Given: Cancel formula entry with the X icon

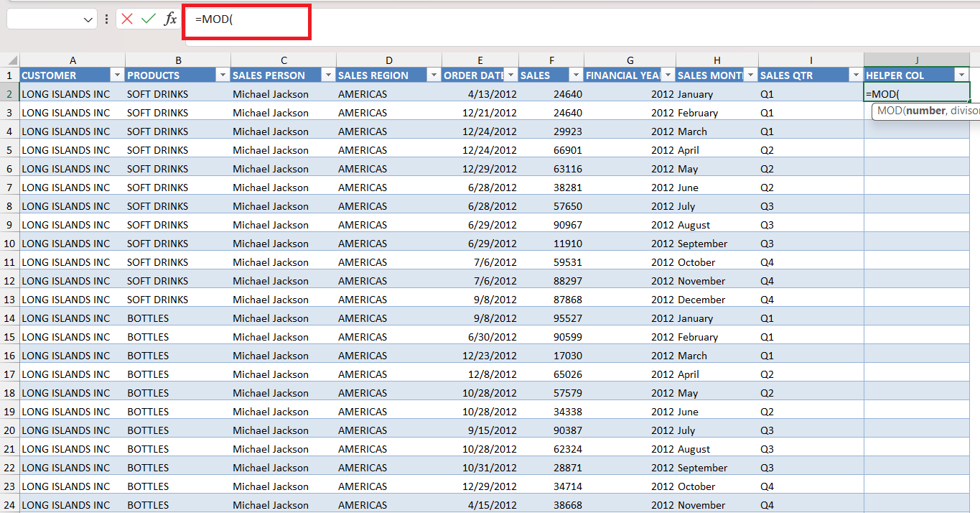Looking at the screenshot, I should 127,19.
